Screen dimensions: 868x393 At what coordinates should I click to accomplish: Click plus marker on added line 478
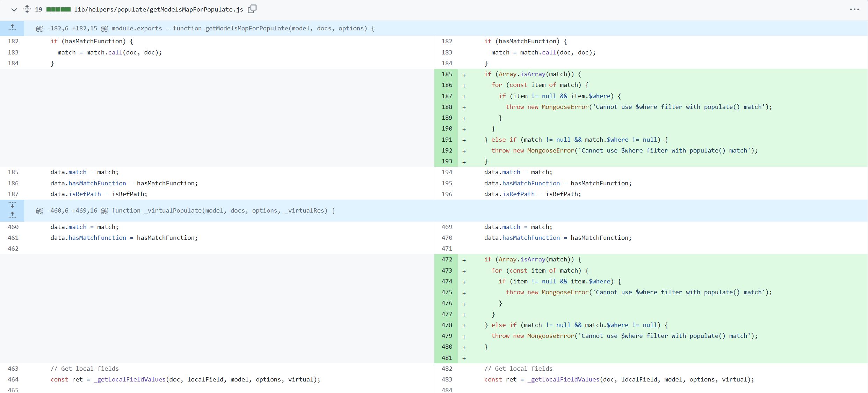click(464, 326)
